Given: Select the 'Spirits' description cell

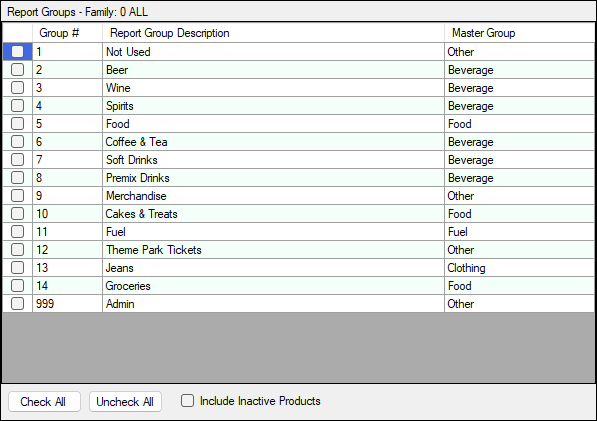Looking at the screenshot, I should (x=273, y=105).
